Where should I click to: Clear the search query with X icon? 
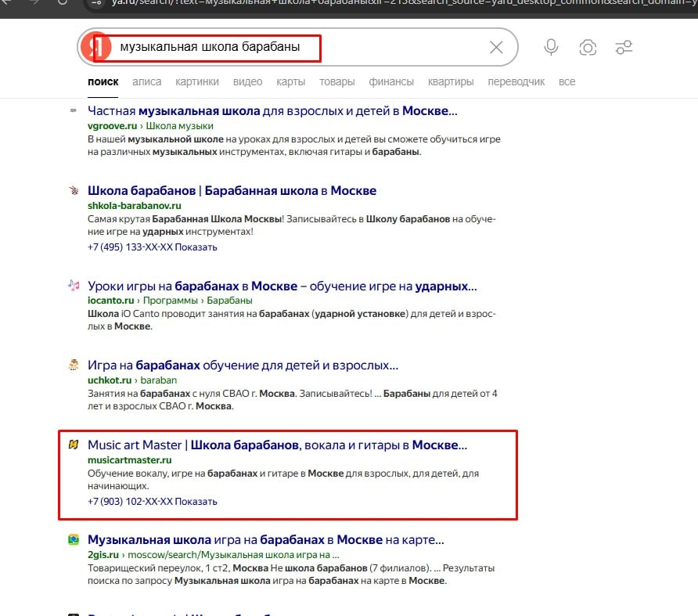click(x=496, y=47)
